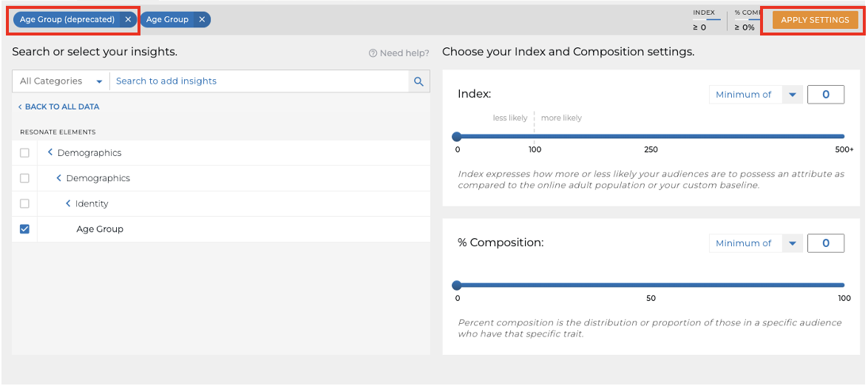Image resolution: width=868 pixels, height=386 pixels.
Task: Uncheck the Age Group checkbox
Action: pos(24,228)
